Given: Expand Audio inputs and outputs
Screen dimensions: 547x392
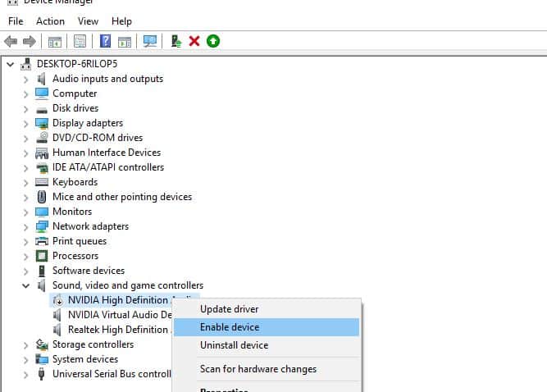Looking at the screenshot, I should [25, 80].
